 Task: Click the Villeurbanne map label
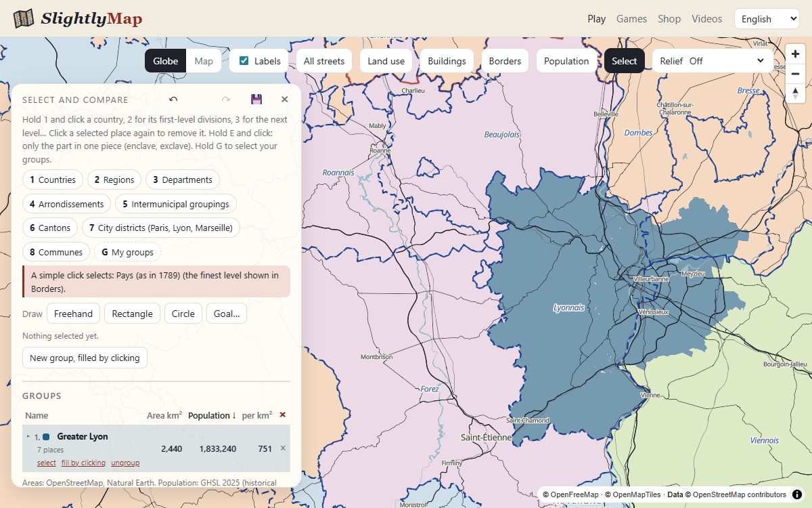651,279
